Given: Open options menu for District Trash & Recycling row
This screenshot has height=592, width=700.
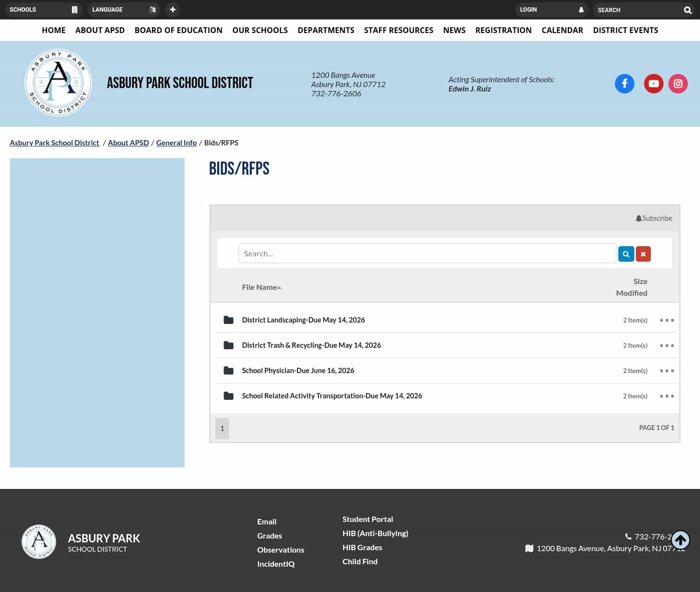Looking at the screenshot, I should [667, 345].
